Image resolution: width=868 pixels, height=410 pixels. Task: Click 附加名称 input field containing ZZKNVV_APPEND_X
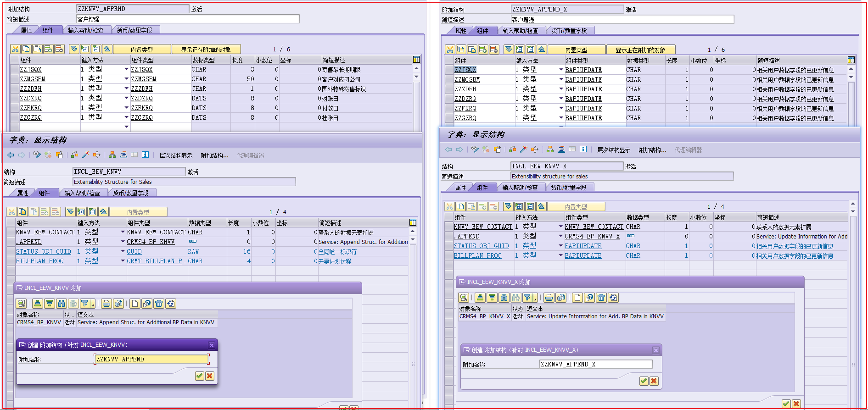[x=596, y=364]
